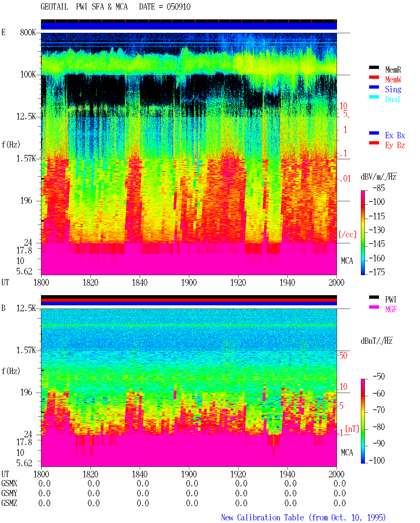Click the Ey Bz legend label
Viewport: 420px width, 523px height.
coord(395,145)
